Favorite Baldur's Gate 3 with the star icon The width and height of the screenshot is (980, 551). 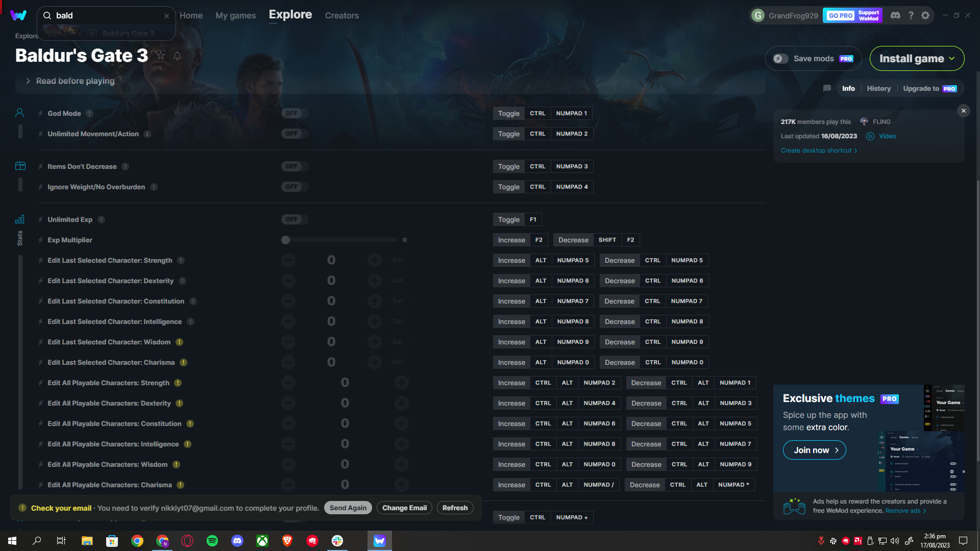pos(161,56)
